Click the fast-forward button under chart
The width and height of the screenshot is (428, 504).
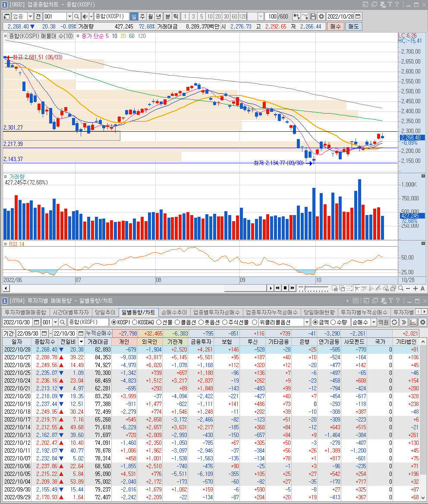[292, 288]
